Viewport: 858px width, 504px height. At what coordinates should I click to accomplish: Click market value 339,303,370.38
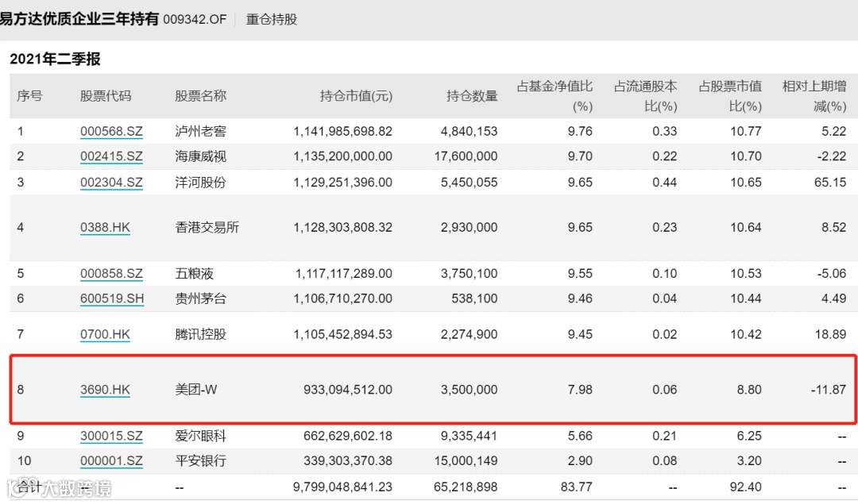tap(348, 461)
